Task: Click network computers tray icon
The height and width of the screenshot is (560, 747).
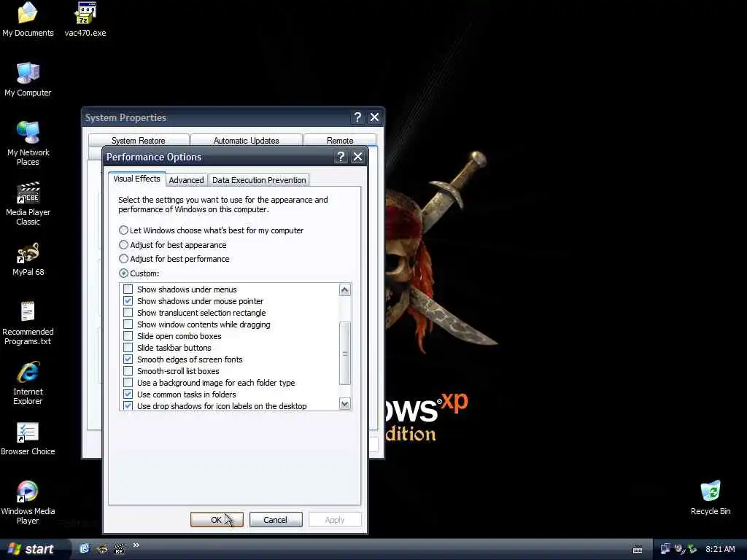Action: [x=665, y=549]
